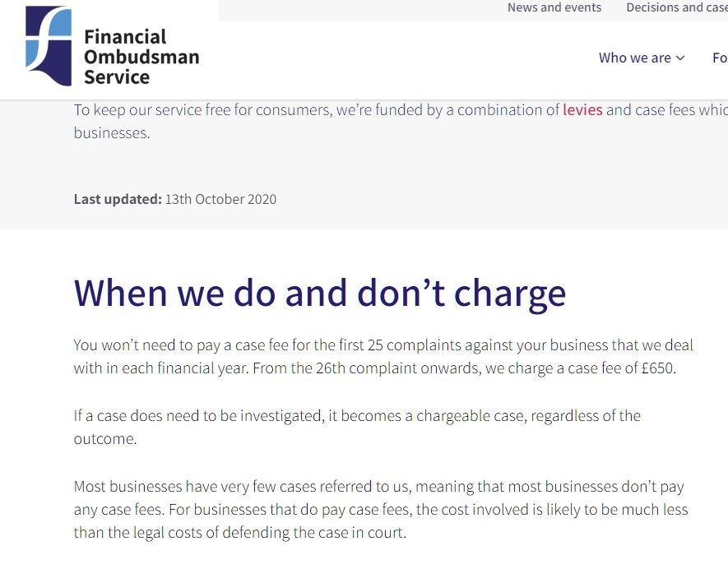Click the chevron next to Who we are

tap(680, 58)
